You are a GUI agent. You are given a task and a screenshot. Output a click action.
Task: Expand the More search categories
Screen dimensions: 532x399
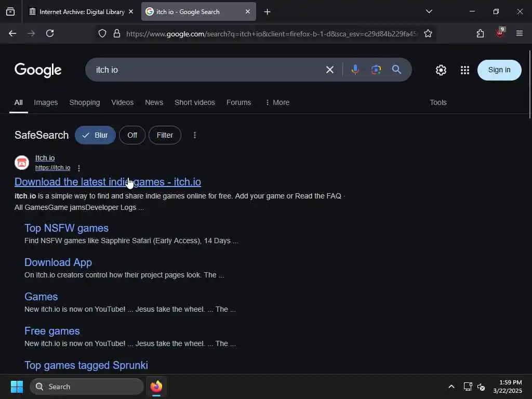pos(277,102)
